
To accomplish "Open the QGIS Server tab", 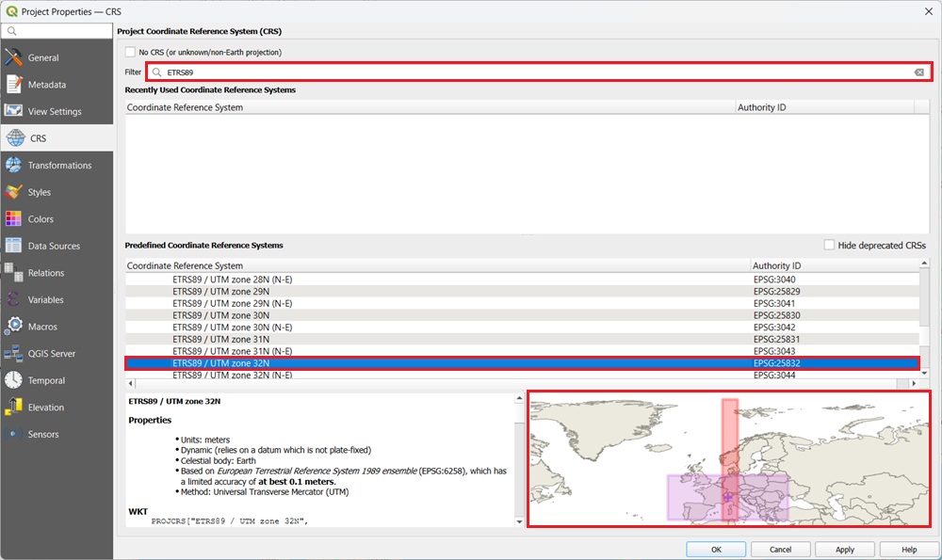I will coord(51,354).
